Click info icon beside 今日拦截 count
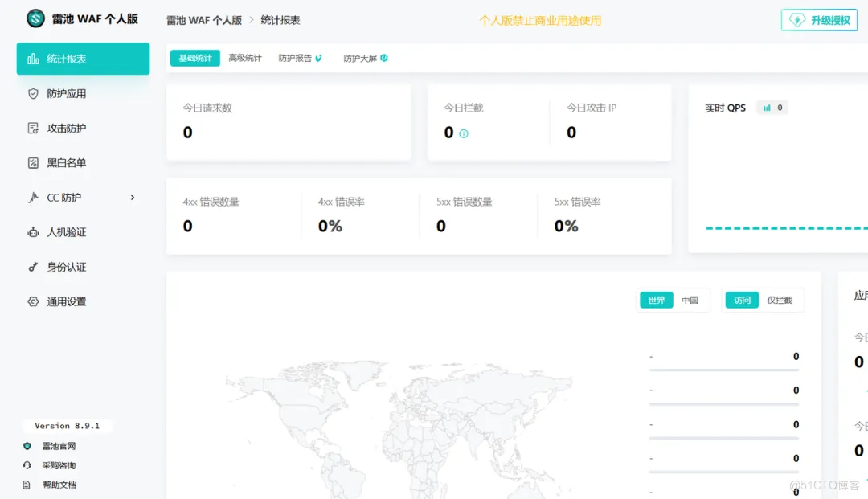Screen dimensions: 868x499 click(464, 133)
